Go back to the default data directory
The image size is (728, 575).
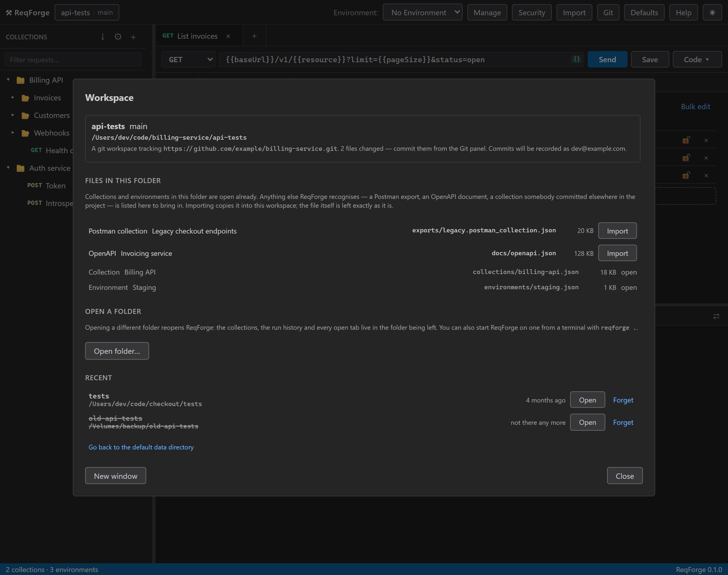click(141, 447)
